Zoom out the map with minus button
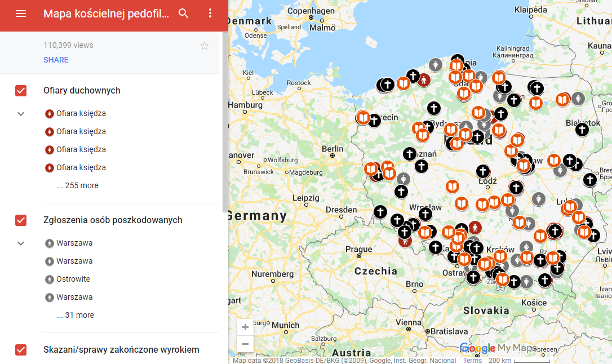This screenshot has height=364, width=612. (x=245, y=344)
